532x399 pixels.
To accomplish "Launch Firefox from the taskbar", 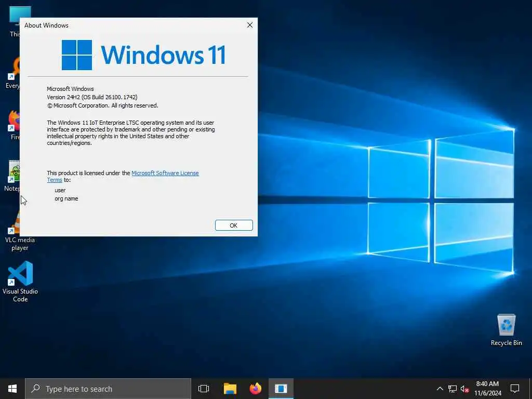I will 256,389.
